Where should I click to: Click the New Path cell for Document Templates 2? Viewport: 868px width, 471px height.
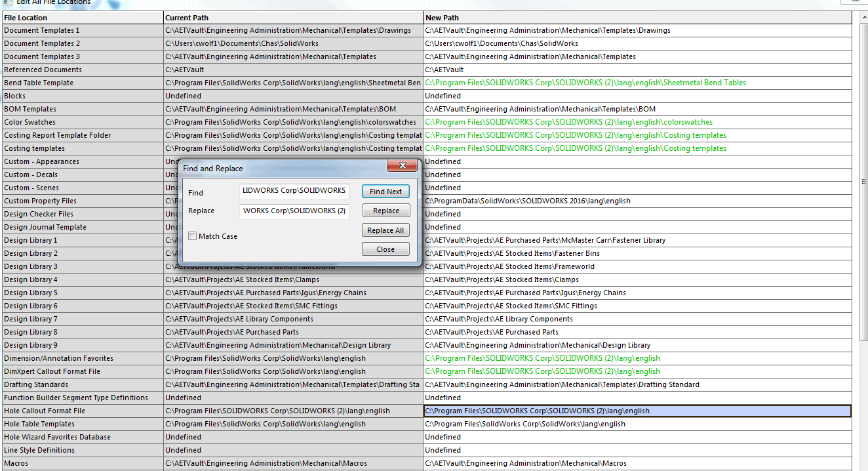coord(637,43)
